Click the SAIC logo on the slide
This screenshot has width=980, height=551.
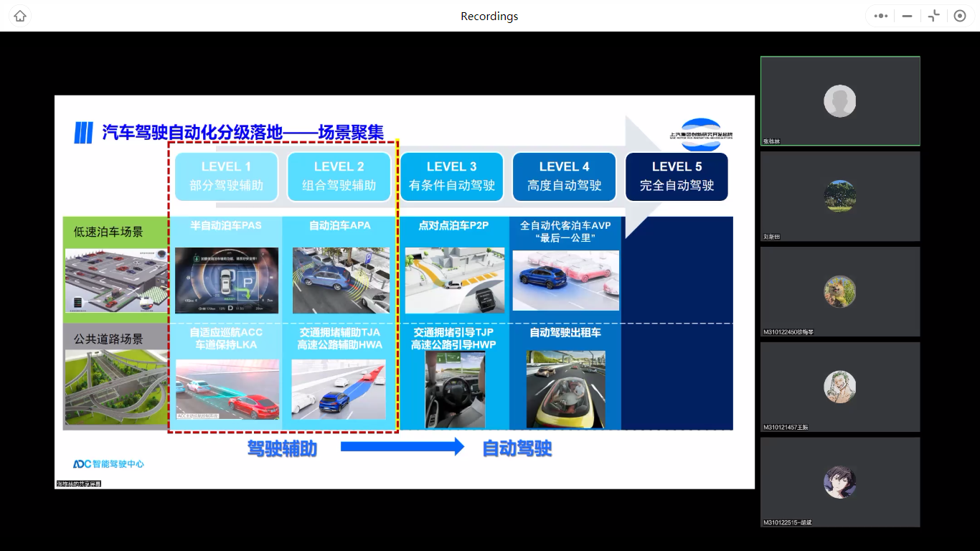701,135
